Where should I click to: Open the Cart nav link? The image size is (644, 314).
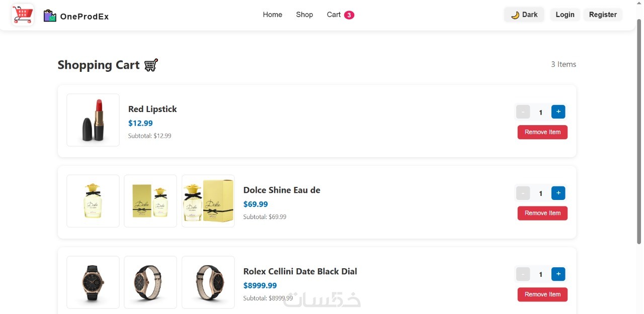tap(334, 15)
